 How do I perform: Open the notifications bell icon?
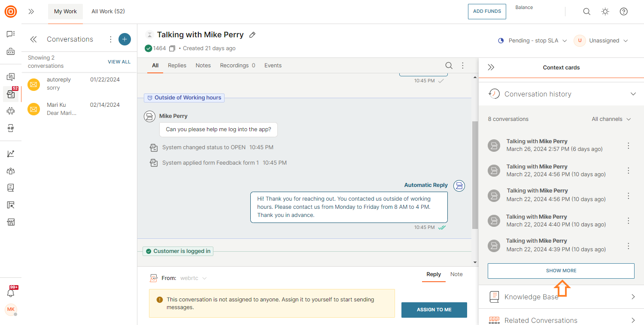[x=11, y=293]
